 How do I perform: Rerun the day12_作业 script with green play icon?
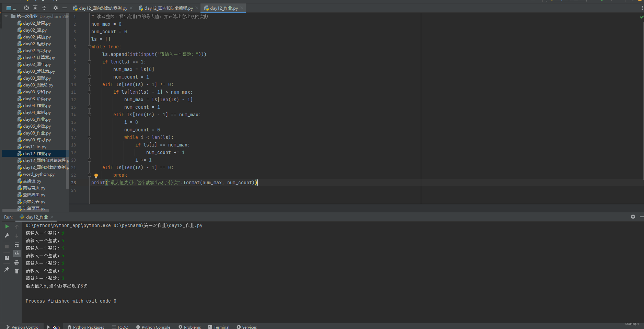pyautogui.click(x=7, y=226)
